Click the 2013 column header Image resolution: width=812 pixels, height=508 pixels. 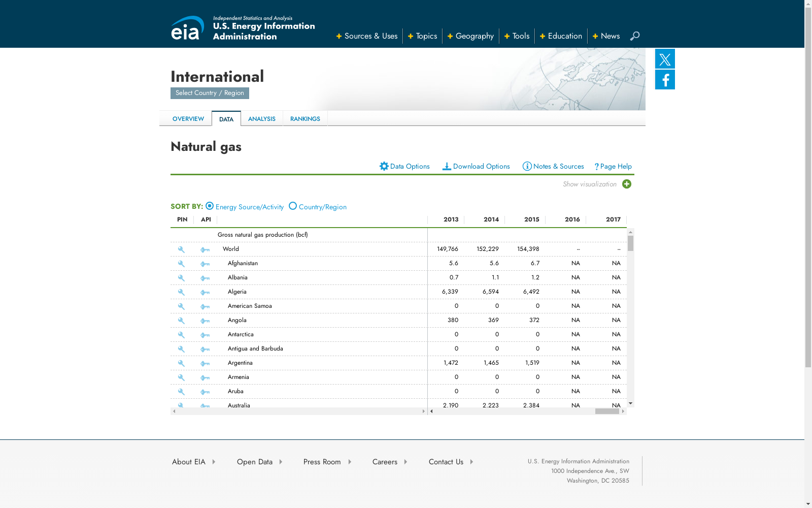click(x=451, y=219)
